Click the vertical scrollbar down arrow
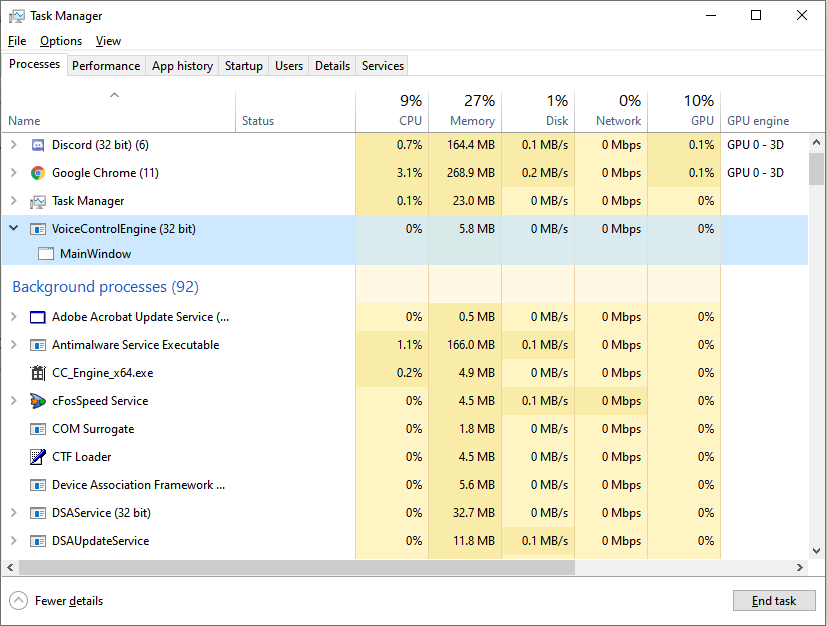Viewport: 827px width, 626px height. [816, 551]
